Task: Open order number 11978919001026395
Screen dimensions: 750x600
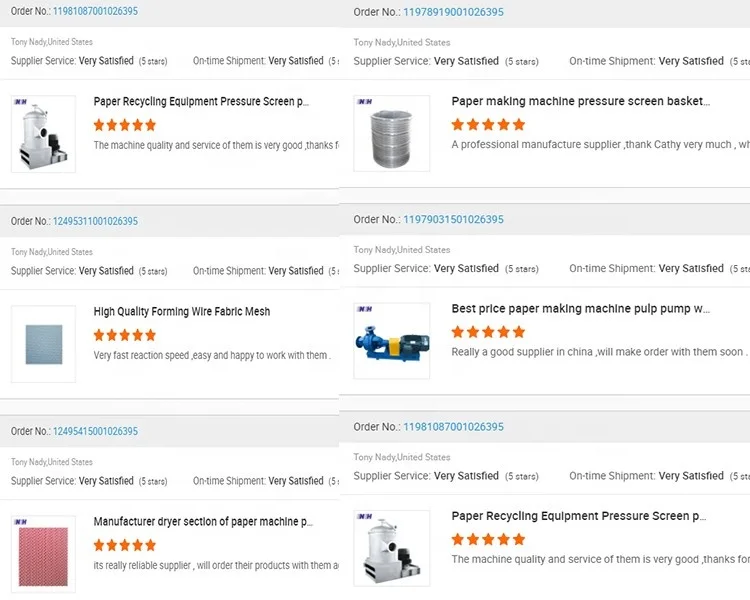Action: (453, 12)
